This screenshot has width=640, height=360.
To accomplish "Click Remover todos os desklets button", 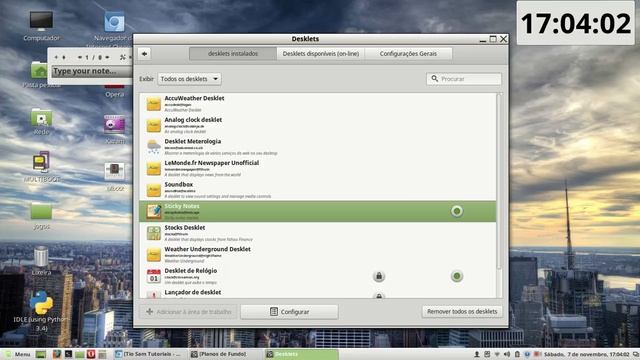I will tap(462, 311).
